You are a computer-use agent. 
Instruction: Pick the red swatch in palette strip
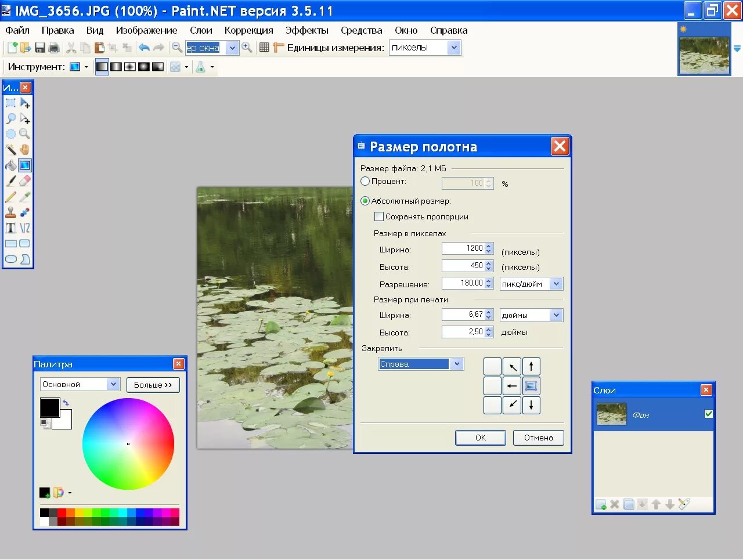[x=62, y=512]
